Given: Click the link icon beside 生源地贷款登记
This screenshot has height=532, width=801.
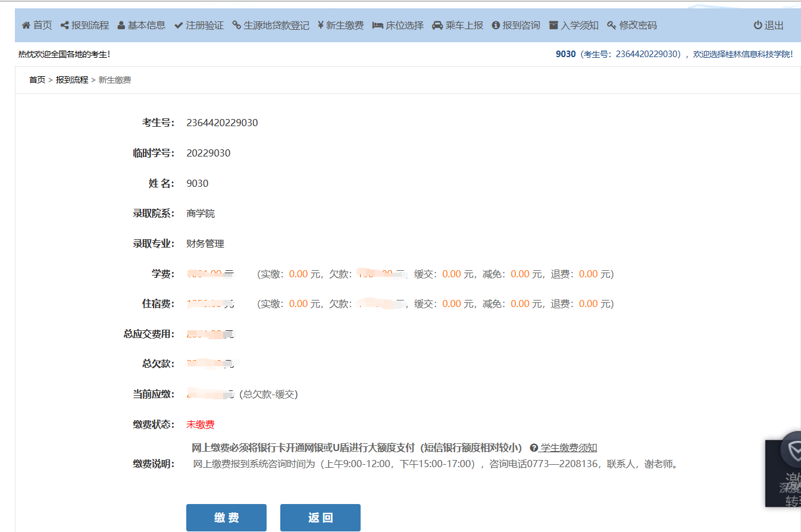Looking at the screenshot, I should pos(236,26).
